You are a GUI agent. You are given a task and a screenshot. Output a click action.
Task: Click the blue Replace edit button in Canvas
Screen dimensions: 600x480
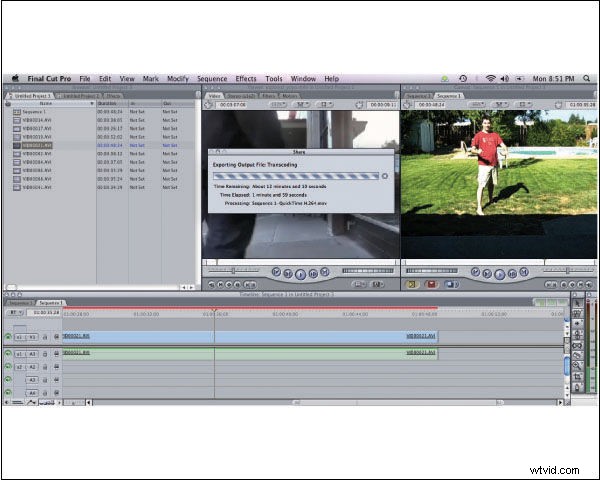(451, 284)
